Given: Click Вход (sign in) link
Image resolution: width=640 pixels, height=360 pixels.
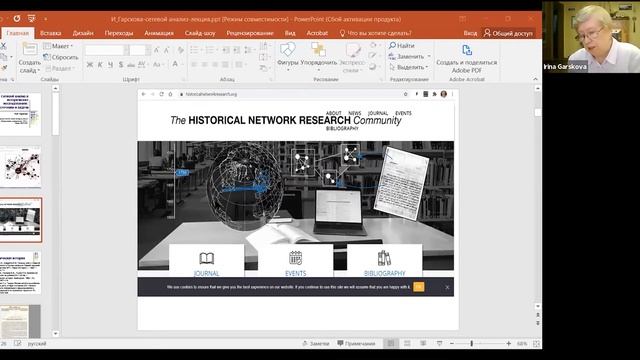Looking at the screenshot, I should (x=470, y=33).
